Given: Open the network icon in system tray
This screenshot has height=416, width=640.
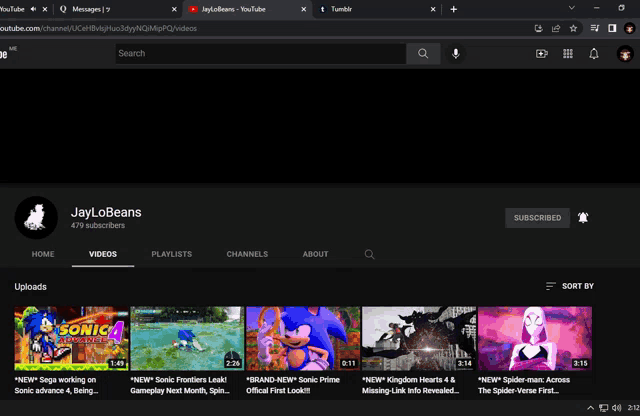Looking at the screenshot, I should 603,407.
